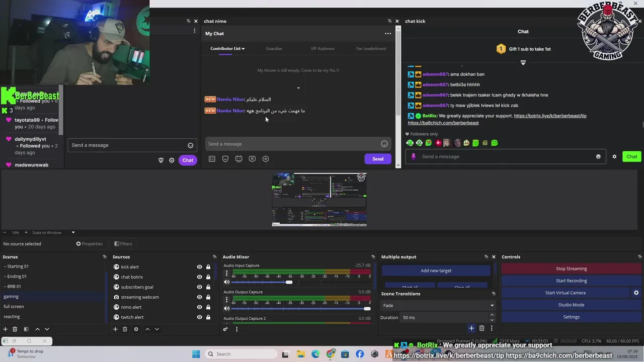The image size is (644, 362).
Task: Hide the chat botrix source
Action: 199,277
